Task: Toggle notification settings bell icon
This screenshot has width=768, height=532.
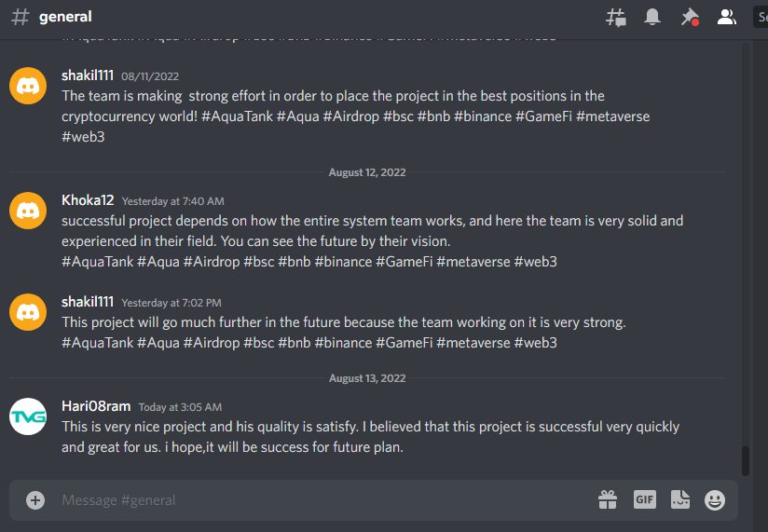Action: pos(651,17)
